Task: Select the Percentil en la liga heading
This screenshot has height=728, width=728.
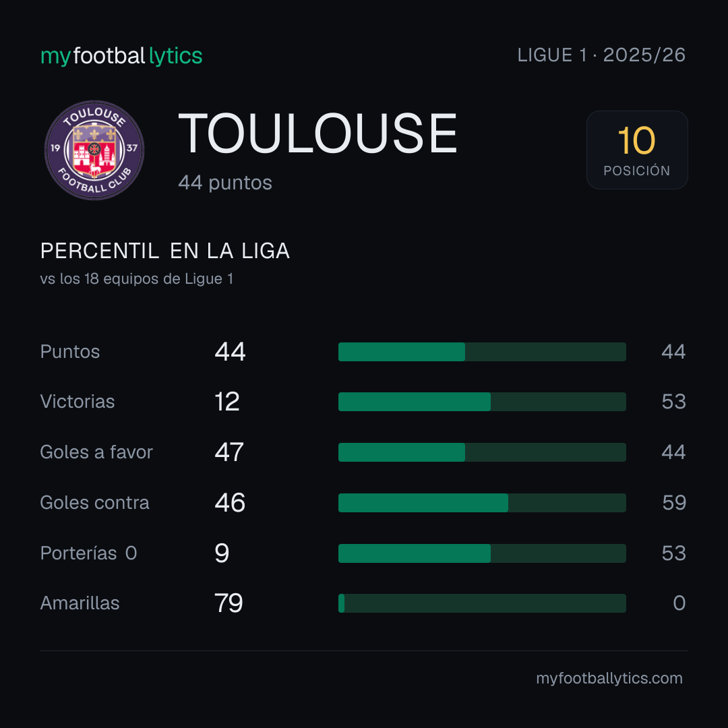Action: coord(165,251)
